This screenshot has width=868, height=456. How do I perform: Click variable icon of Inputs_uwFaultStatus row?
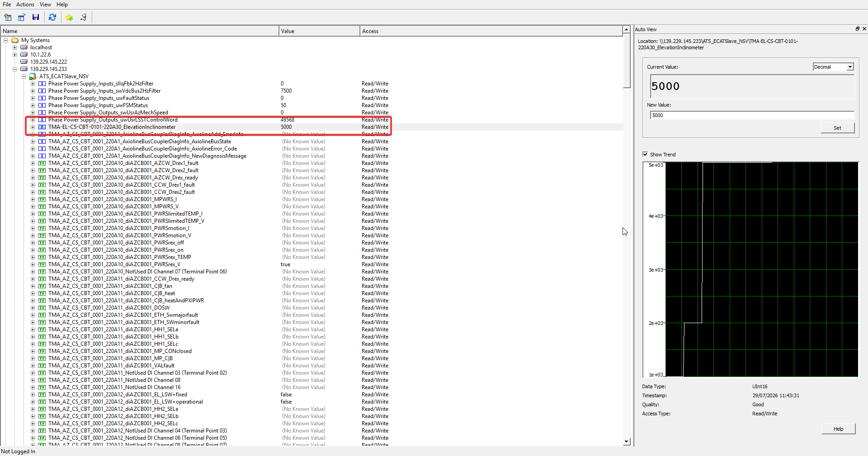(x=42, y=98)
